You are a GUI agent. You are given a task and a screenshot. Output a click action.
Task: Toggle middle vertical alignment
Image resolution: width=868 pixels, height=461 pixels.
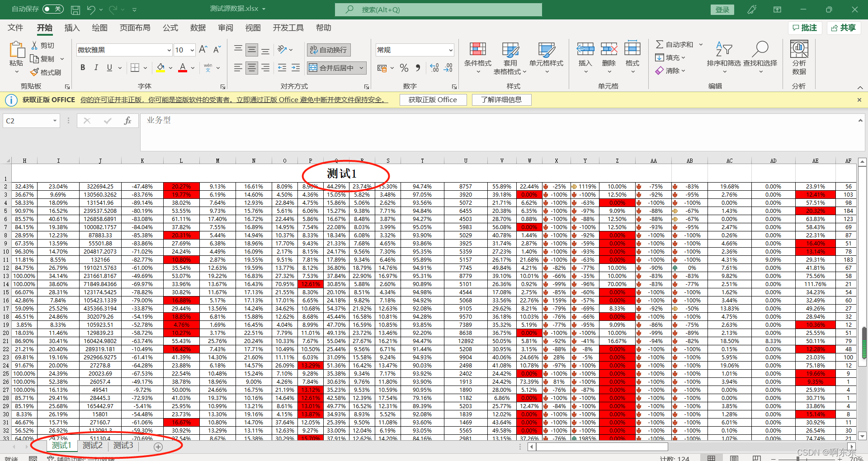click(x=252, y=50)
